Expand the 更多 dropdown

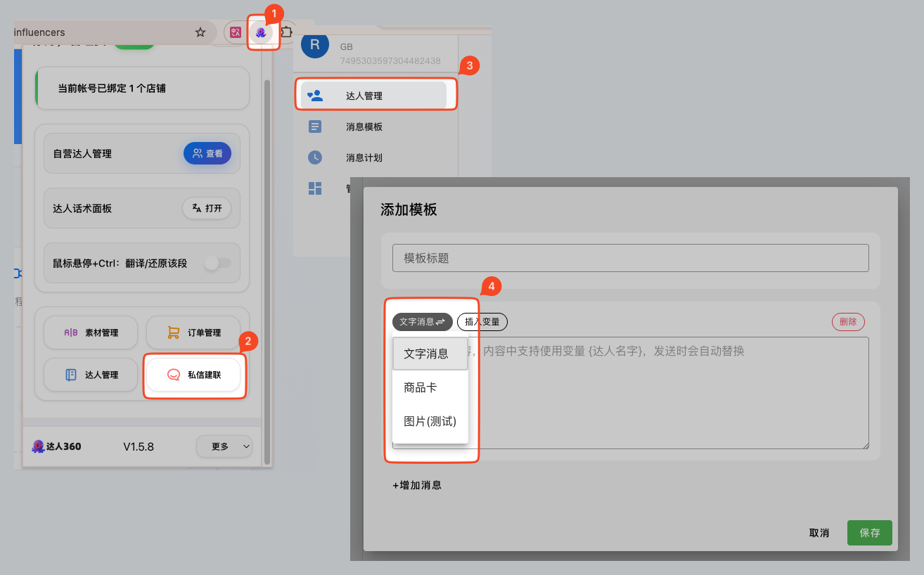[224, 446]
